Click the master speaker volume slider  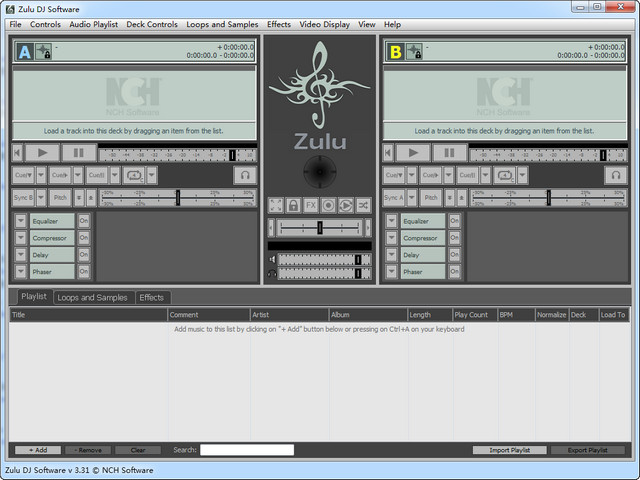(324, 259)
